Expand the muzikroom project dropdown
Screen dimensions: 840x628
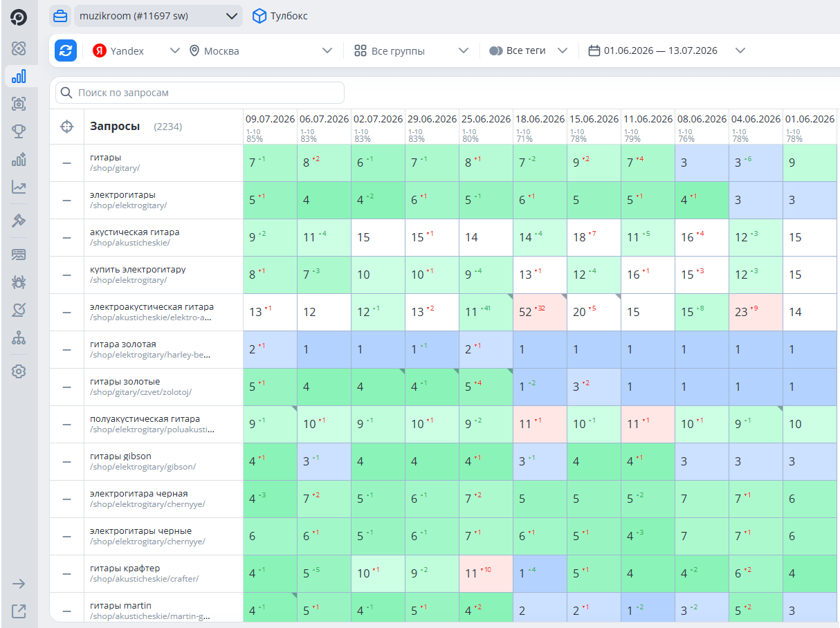point(158,16)
